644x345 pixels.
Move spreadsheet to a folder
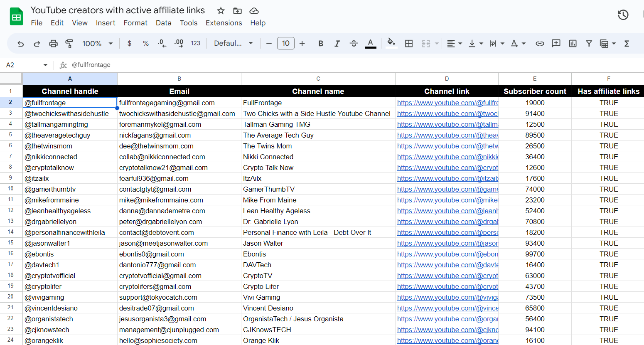click(x=237, y=11)
